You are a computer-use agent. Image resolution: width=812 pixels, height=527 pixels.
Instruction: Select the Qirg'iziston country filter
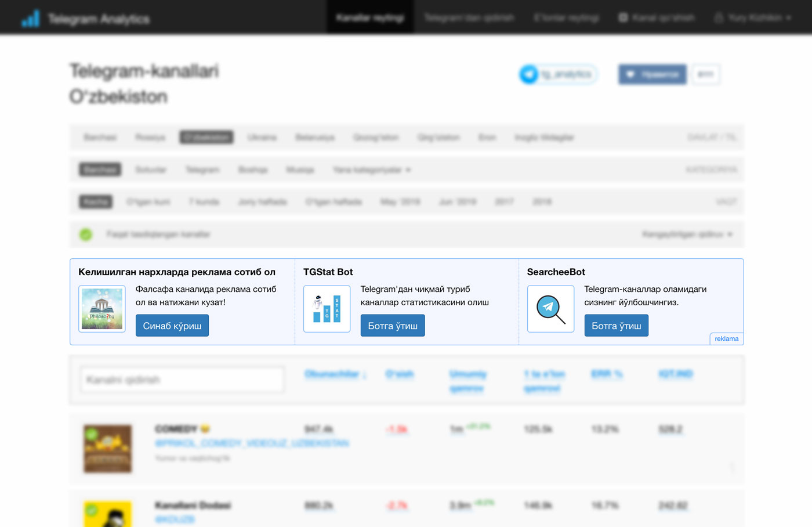(438, 138)
